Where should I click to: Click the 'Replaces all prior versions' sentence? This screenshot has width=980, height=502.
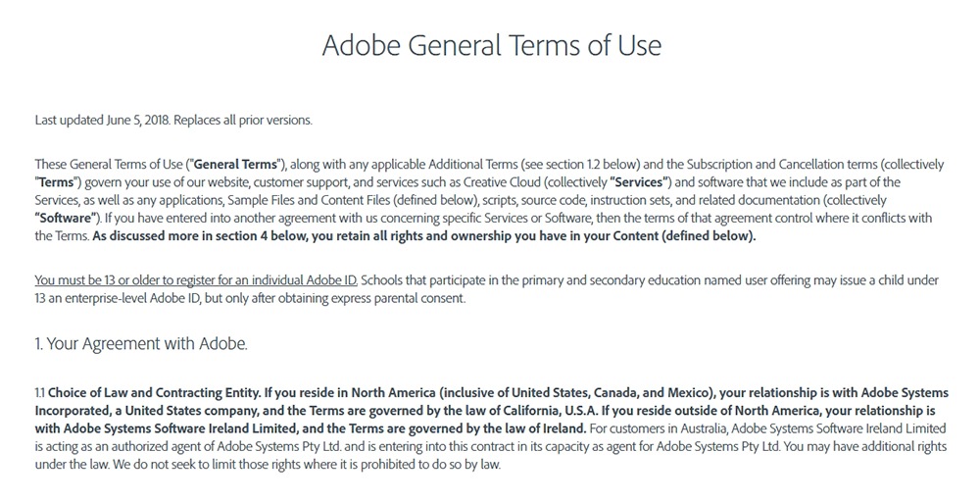click(x=242, y=120)
